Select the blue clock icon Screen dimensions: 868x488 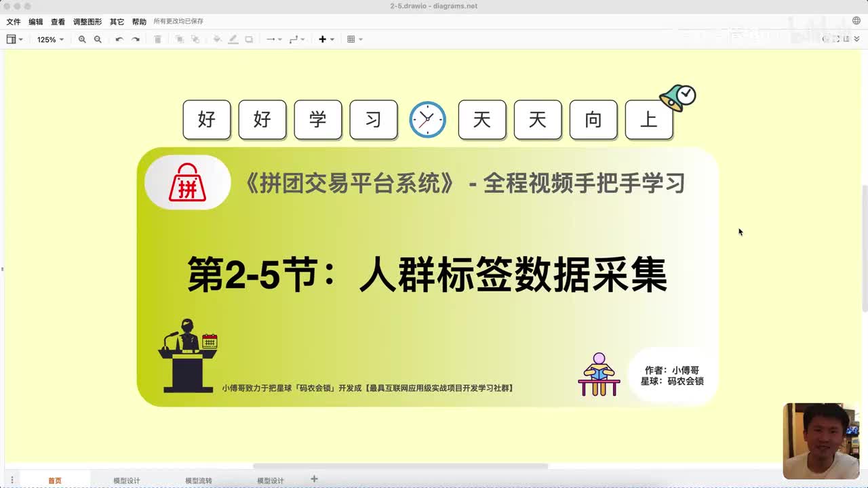tap(427, 120)
